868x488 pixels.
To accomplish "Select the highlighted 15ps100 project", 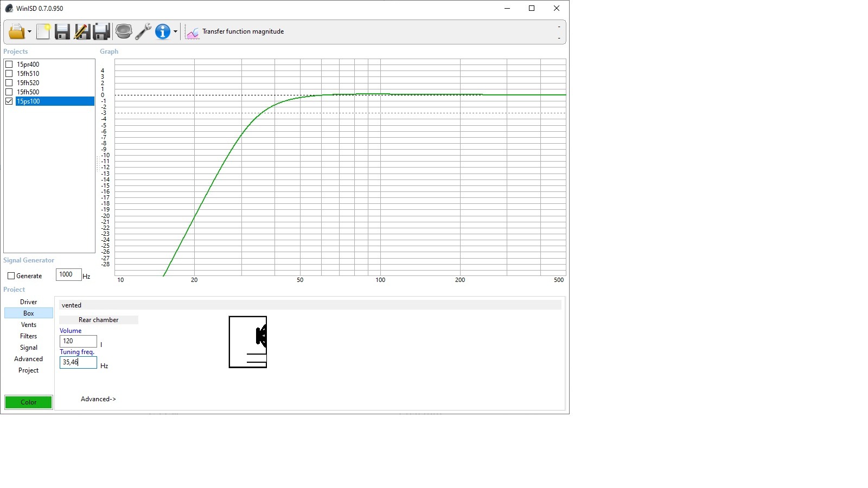I will [x=55, y=101].
